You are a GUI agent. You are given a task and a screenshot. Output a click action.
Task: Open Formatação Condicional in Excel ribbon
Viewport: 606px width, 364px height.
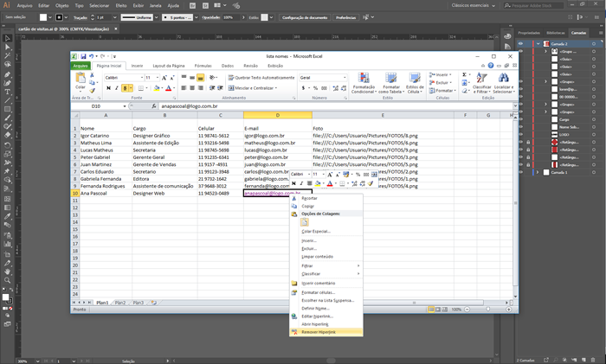(364, 83)
